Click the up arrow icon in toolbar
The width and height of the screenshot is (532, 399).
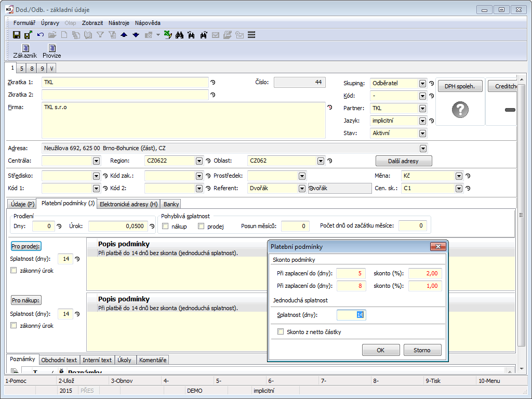tap(124, 35)
